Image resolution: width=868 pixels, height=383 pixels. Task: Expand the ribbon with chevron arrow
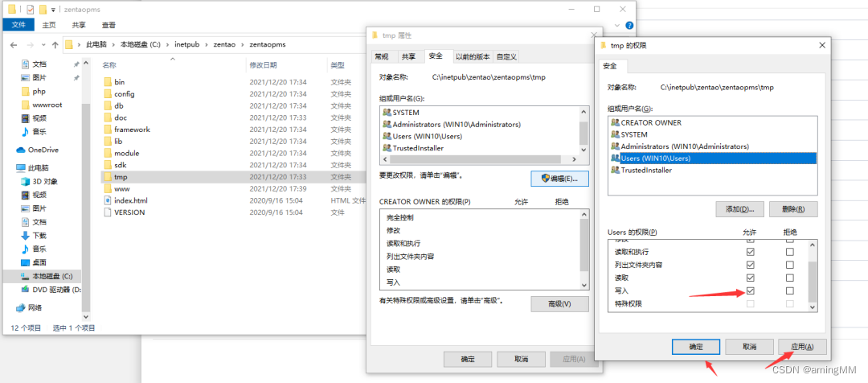[618, 26]
